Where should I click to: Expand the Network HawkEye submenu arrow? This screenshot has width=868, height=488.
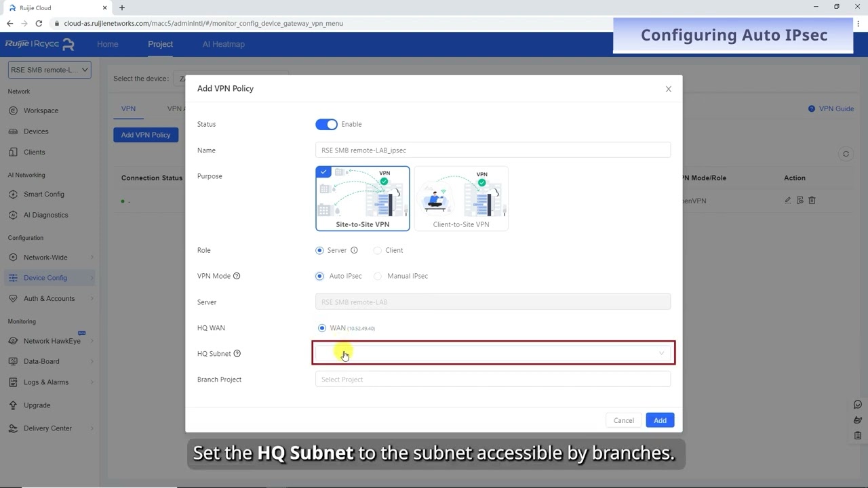coord(92,341)
